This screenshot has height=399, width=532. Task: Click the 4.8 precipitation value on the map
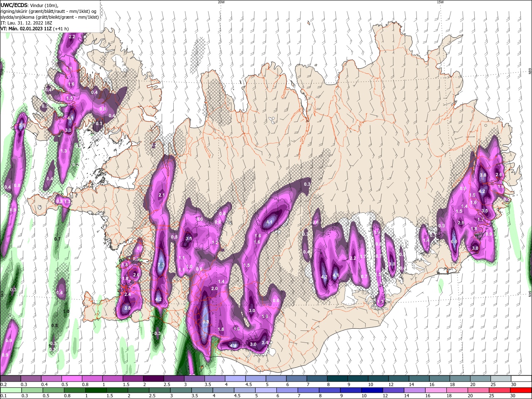336,275
